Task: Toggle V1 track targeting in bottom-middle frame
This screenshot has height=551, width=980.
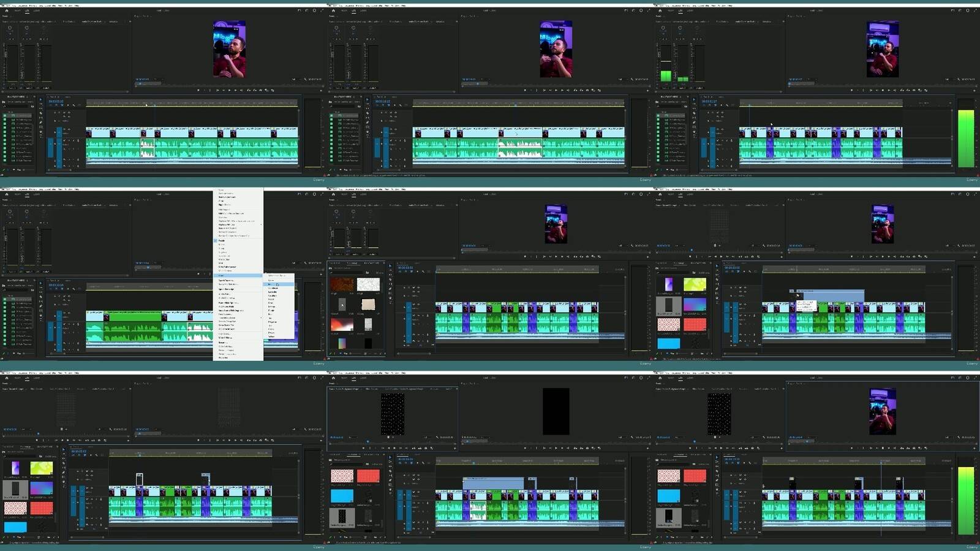Action: 409,495
